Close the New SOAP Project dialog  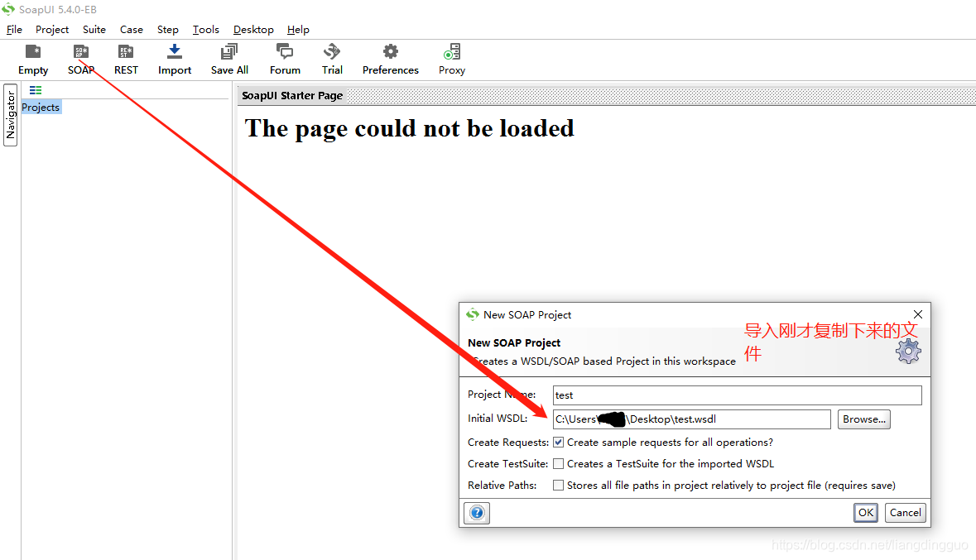[918, 314]
